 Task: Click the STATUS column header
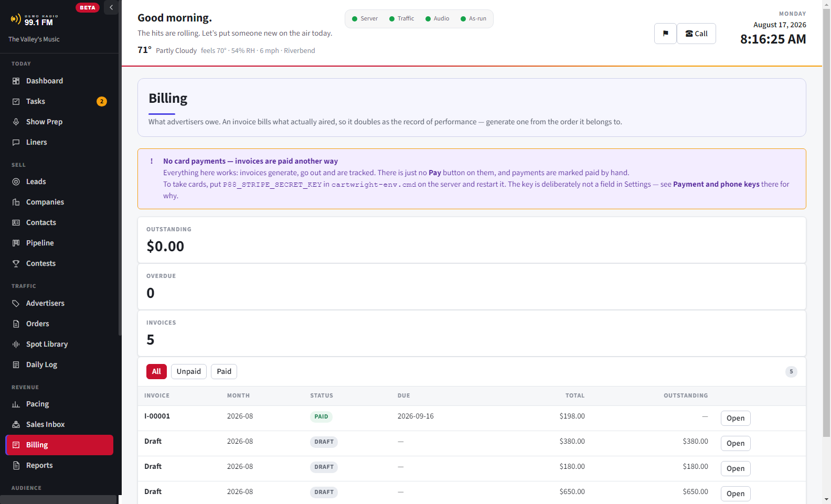click(322, 395)
